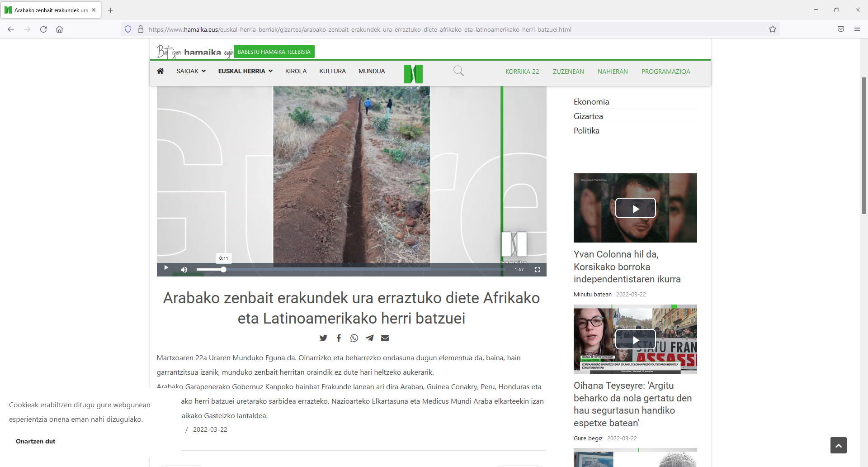Click BABESTU HAMAIKA TELEBISTA button
This screenshot has height=467, width=868.
pos(274,52)
